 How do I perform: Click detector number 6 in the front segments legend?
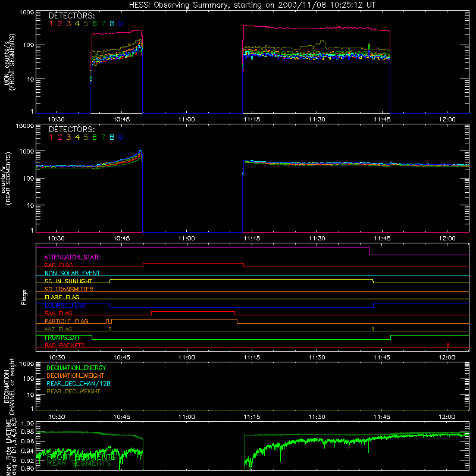pyautogui.click(x=95, y=24)
